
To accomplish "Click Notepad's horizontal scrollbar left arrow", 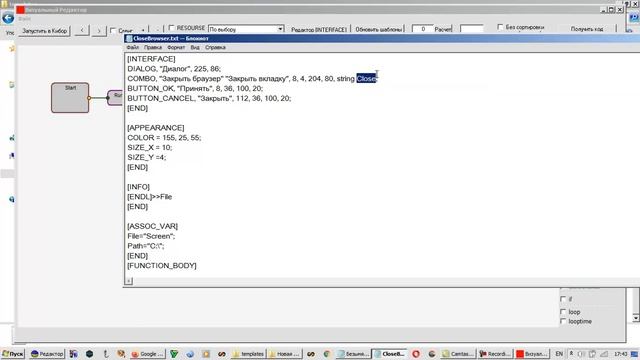I will click(x=129, y=281).
